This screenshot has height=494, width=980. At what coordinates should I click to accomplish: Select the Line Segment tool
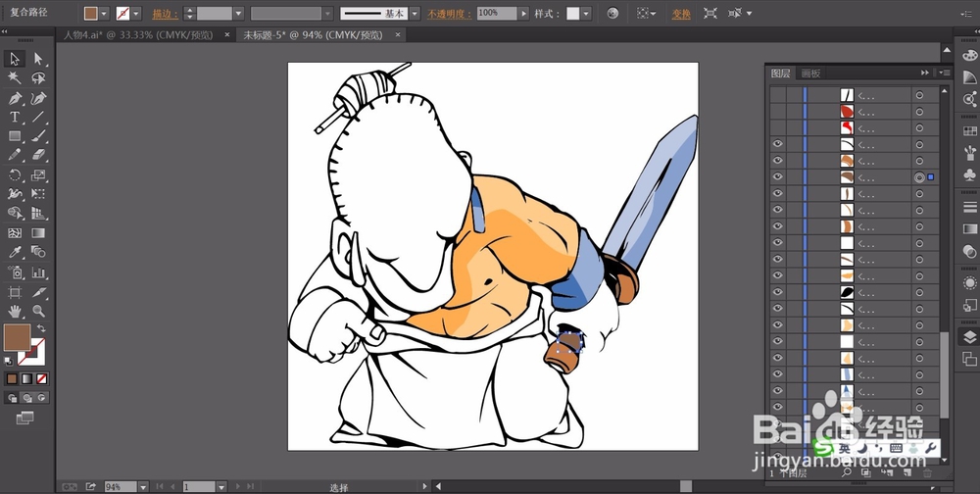38,117
